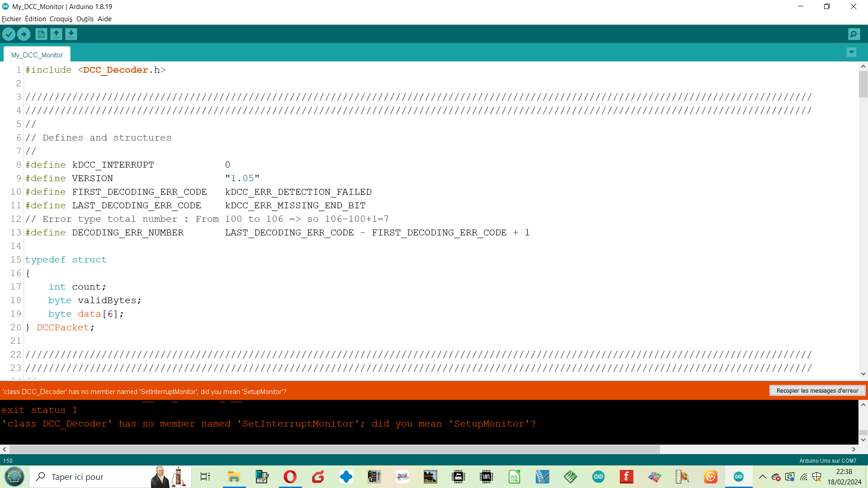Expand the tab options dropdown arrow
Image resolution: width=868 pixels, height=488 pixels.
click(851, 52)
